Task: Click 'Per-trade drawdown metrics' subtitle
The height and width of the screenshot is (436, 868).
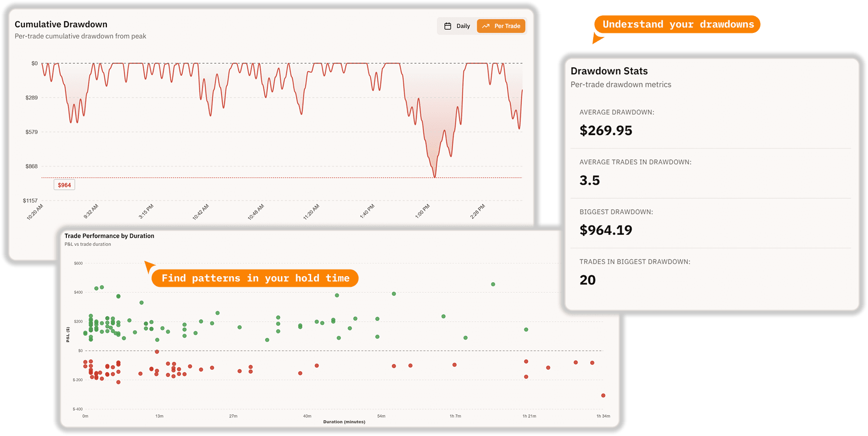Action: click(621, 85)
